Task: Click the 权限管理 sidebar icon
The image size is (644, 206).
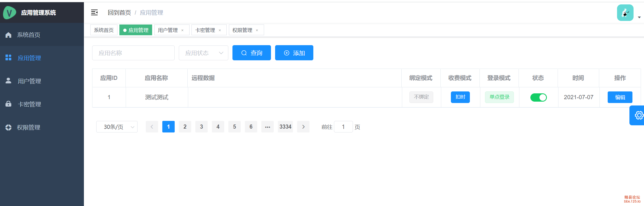Action: click(x=9, y=127)
